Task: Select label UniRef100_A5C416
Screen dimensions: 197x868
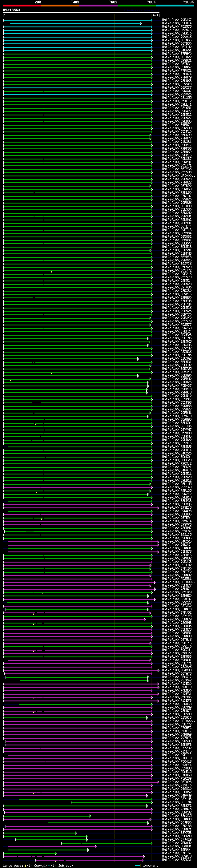Action: [x=177, y=761]
